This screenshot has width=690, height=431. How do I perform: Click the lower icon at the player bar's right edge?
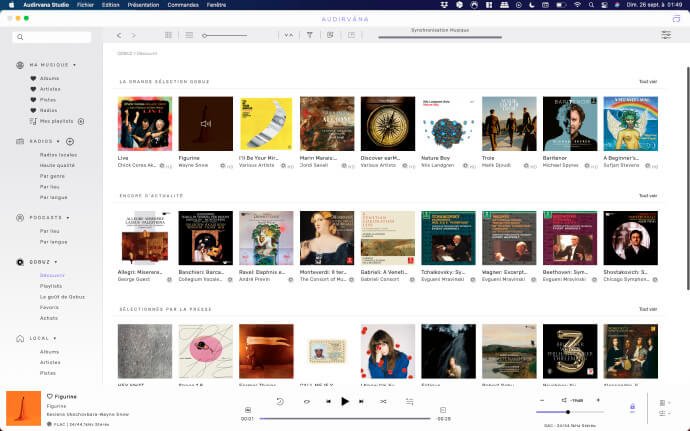[664, 413]
